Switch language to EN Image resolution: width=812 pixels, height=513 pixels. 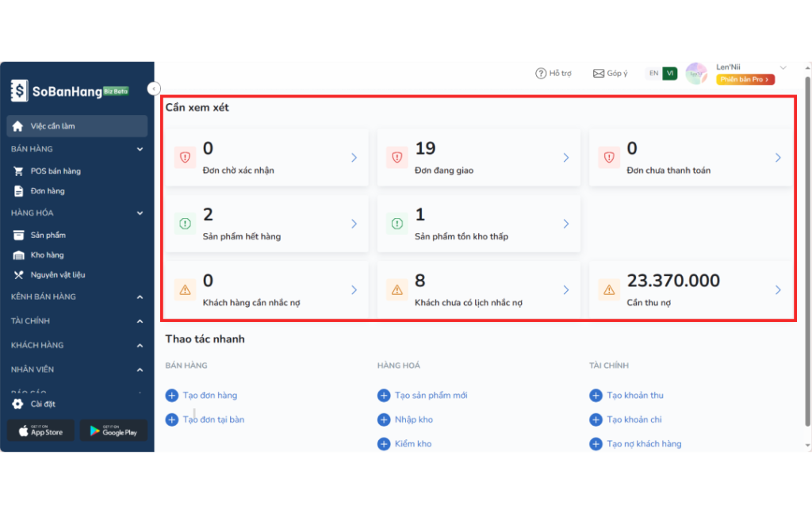click(654, 74)
